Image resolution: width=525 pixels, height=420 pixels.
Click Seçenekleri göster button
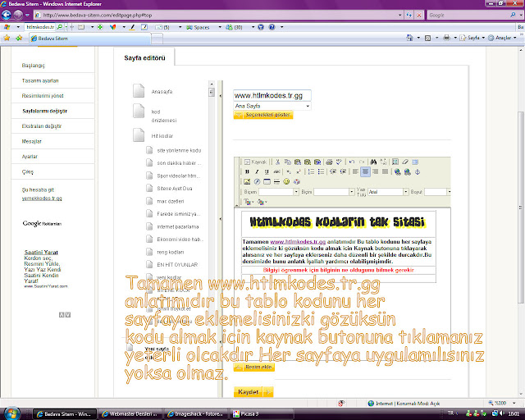pos(263,115)
